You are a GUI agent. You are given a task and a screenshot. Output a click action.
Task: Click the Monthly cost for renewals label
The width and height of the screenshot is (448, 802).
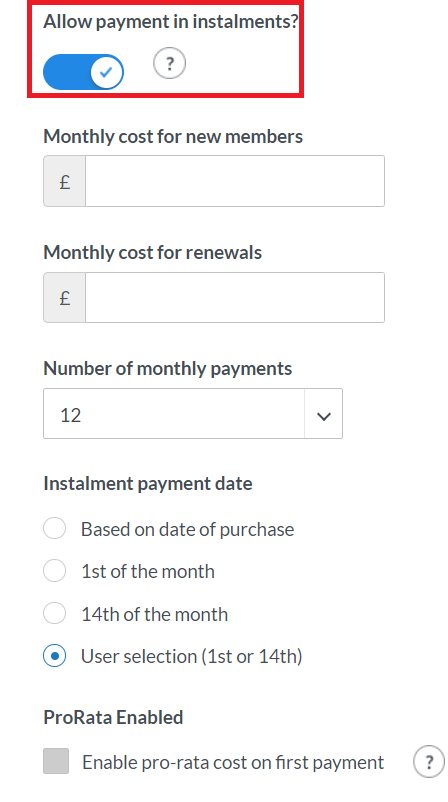[152, 253]
